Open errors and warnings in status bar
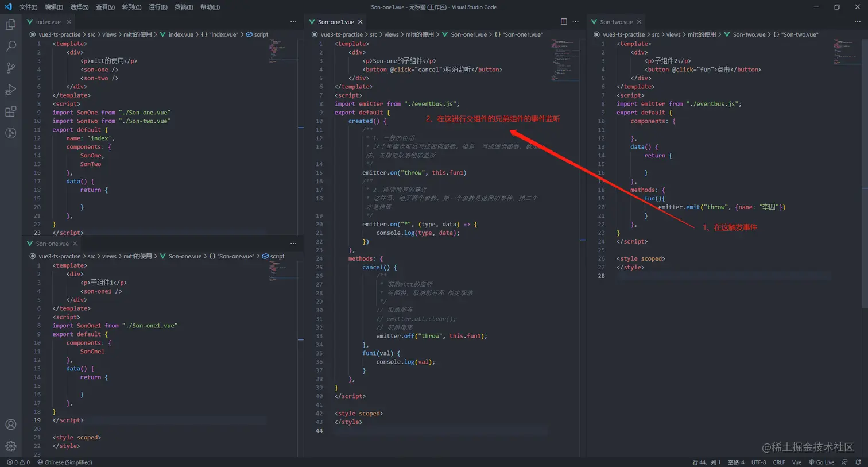 [18, 462]
